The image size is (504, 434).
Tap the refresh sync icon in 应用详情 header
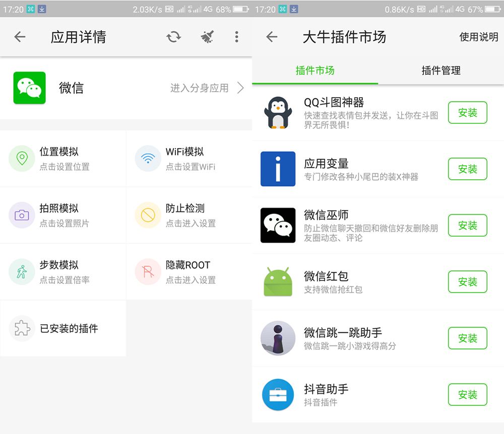pos(173,37)
